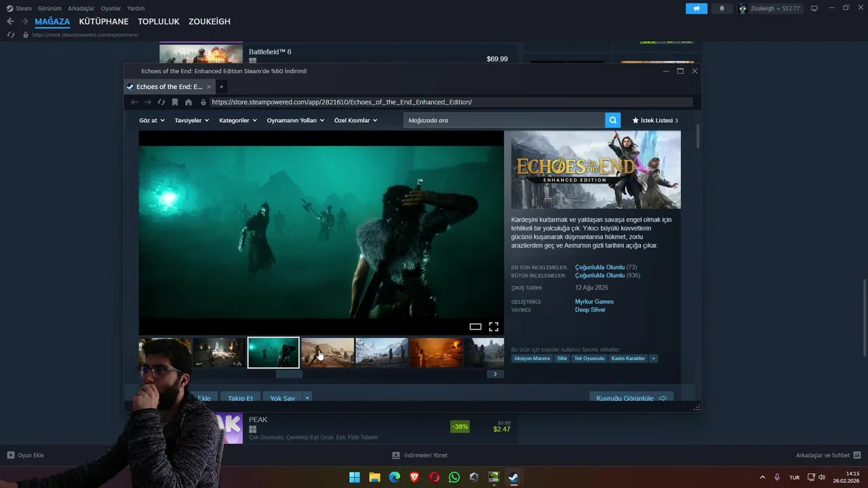Image resolution: width=868 pixels, height=488 pixels.
Task: Select the snowy mountain screenshot thumbnail
Action: point(382,352)
